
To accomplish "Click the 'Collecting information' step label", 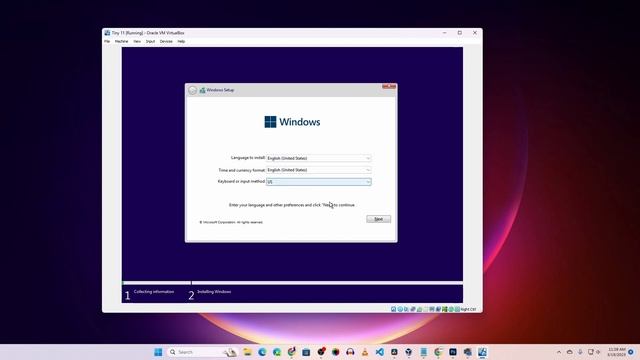I will coord(154,291).
